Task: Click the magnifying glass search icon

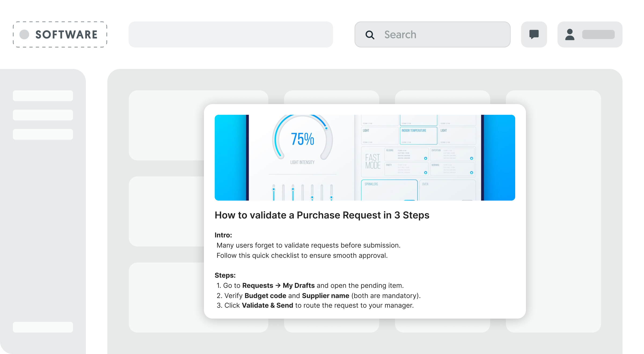Action: coord(370,35)
